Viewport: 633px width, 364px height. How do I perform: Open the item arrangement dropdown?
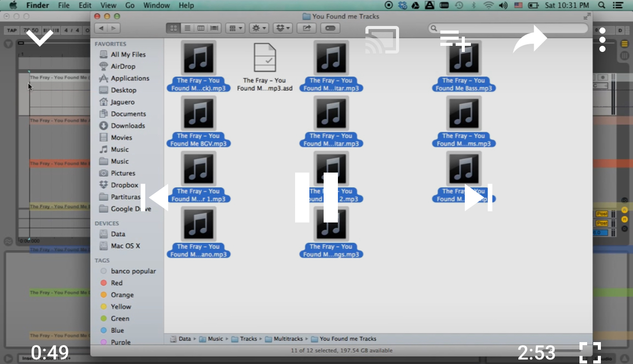235,28
